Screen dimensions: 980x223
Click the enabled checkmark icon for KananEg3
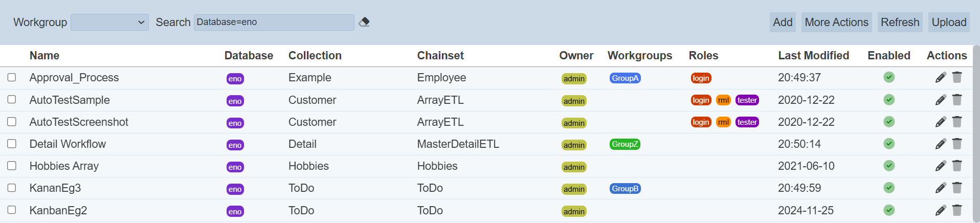pos(889,188)
